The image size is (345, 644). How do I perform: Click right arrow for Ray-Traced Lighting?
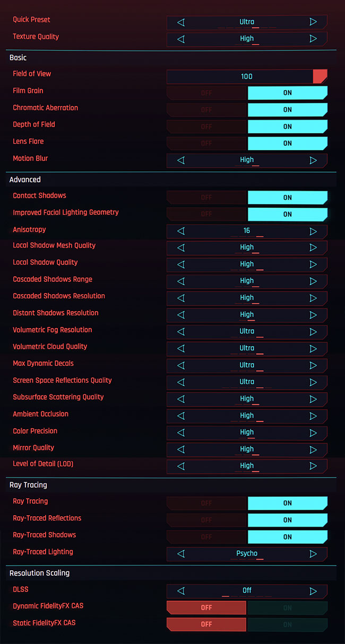tap(313, 554)
